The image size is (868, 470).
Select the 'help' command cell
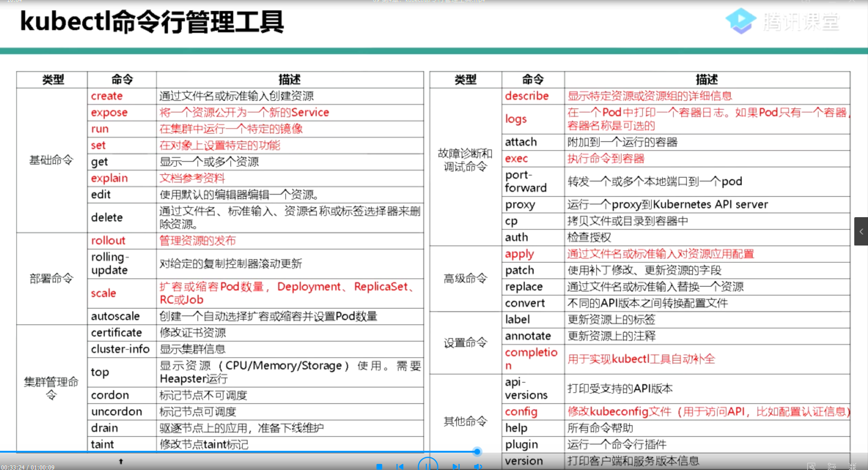pyautogui.click(x=533, y=428)
